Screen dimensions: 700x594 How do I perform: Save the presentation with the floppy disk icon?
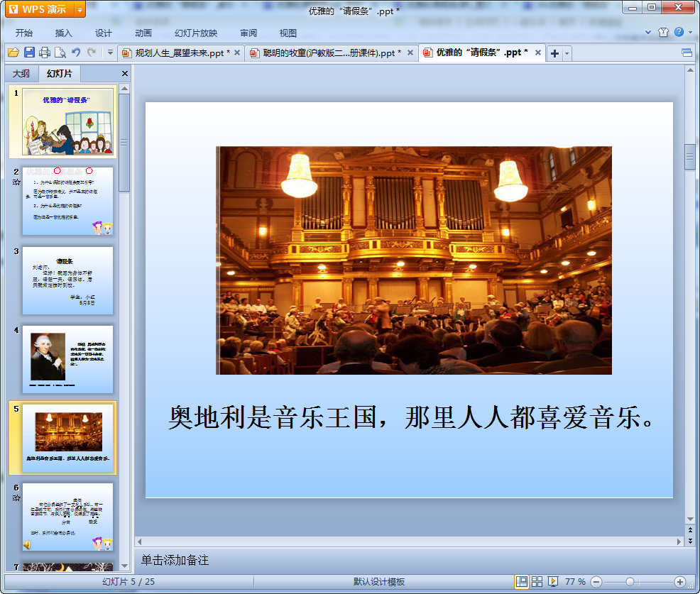click(30, 53)
